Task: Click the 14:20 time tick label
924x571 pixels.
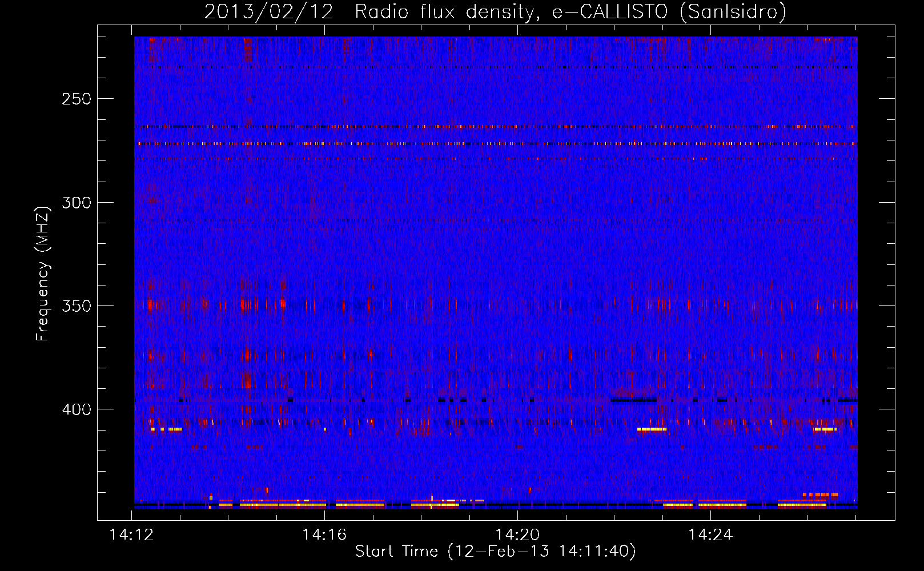Action: [x=517, y=535]
